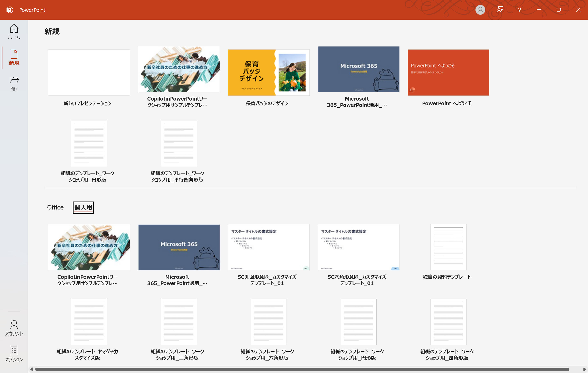
Task: Click horizontal scrollbar left arrow
Action: click(31, 369)
